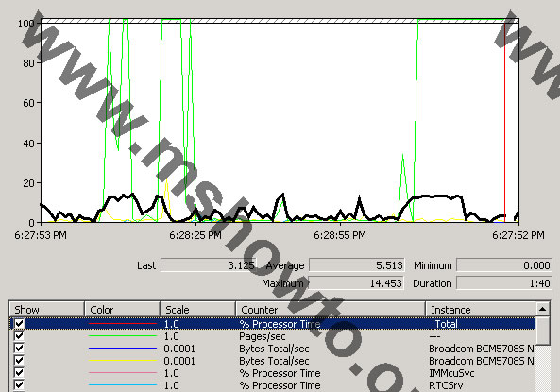Uncheck Show box for Pages/sec counter

[x=19, y=336]
